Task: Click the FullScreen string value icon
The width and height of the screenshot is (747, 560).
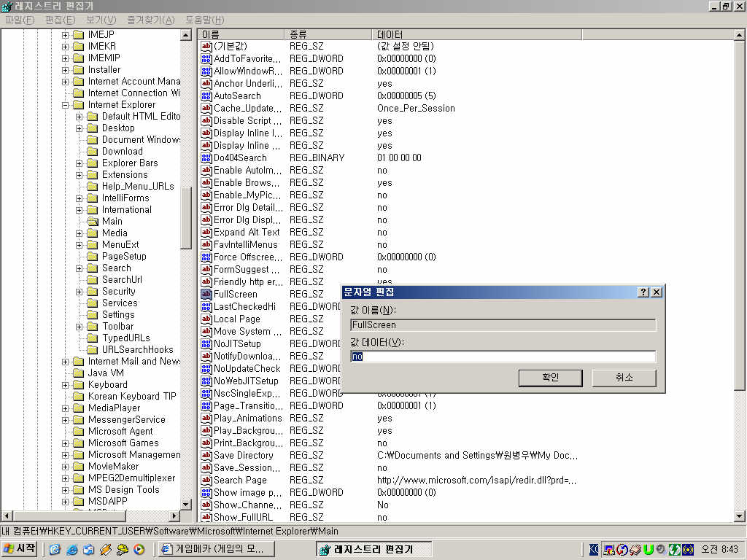Action: [206, 294]
